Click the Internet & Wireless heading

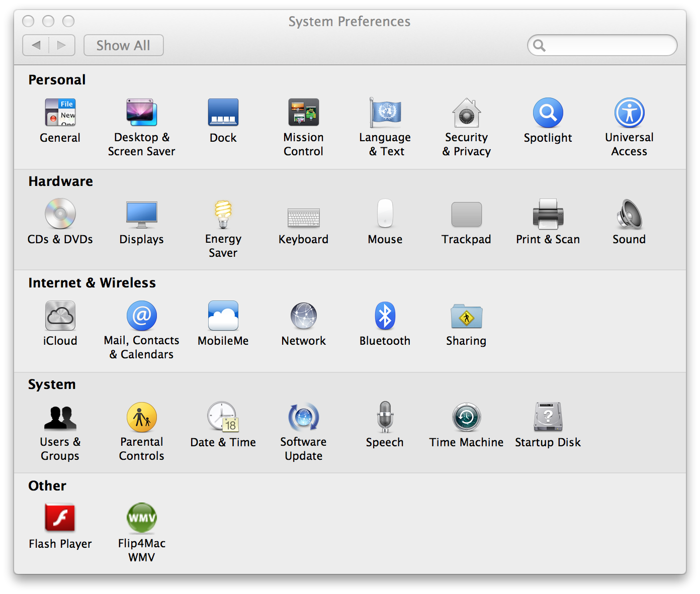(92, 283)
